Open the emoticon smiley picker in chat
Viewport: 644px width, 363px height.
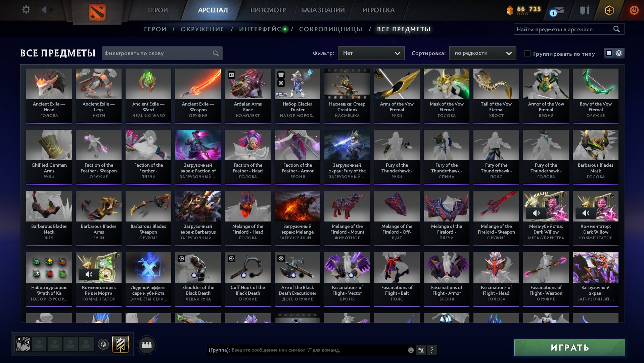coord(411,350)
